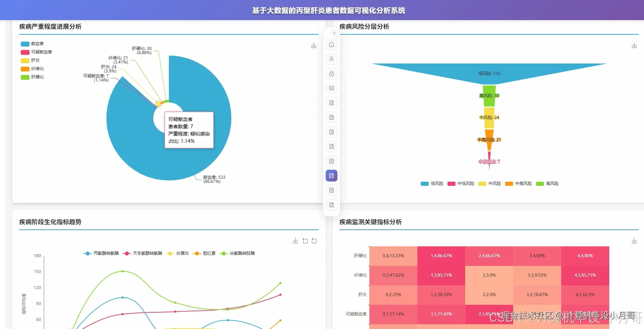Hide the 低风险 series via funnel legend
Viewport: 644px width, 329px height.
click(432, 184)
